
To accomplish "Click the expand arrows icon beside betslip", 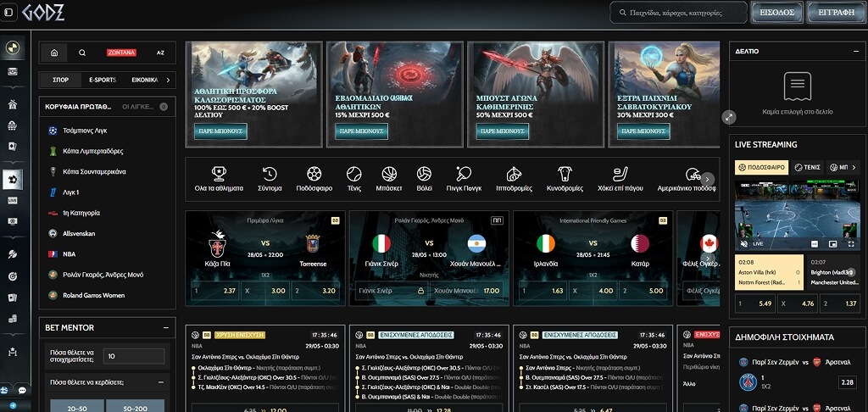I will point(729,117).
